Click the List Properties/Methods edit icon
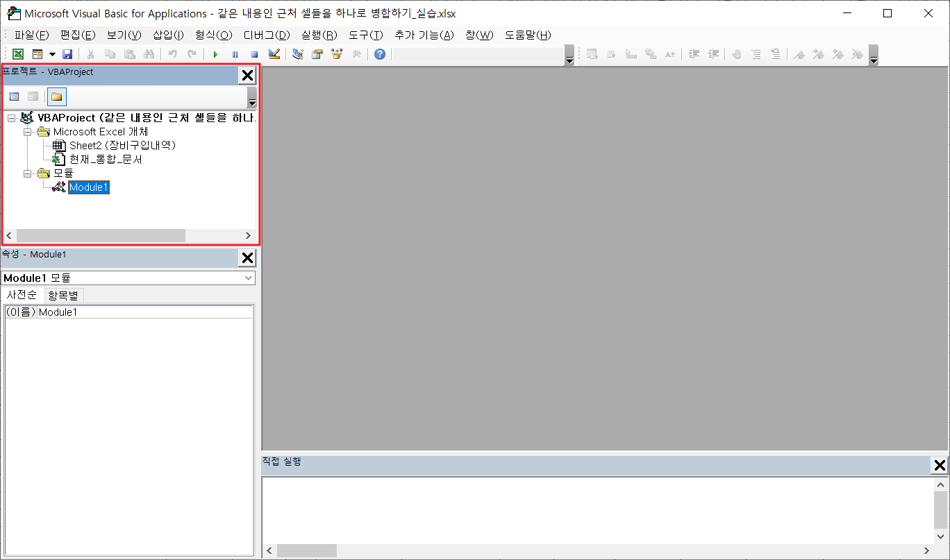 (592, 54)
